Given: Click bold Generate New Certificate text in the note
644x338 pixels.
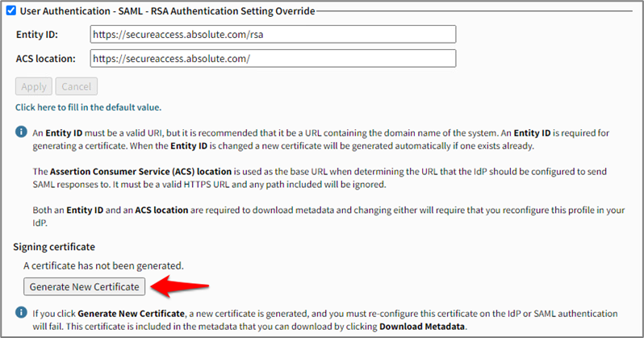Looking at the screenshot, I should [128, 312].
